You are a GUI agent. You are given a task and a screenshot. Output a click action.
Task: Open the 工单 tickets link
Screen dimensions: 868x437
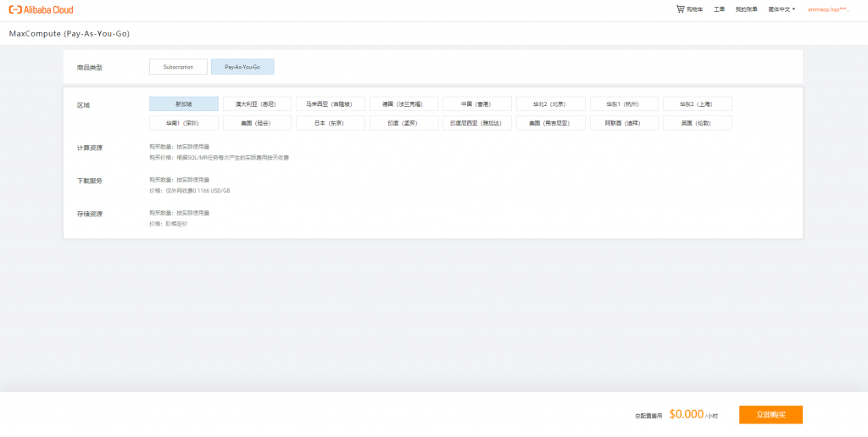(x=719, y=9)
